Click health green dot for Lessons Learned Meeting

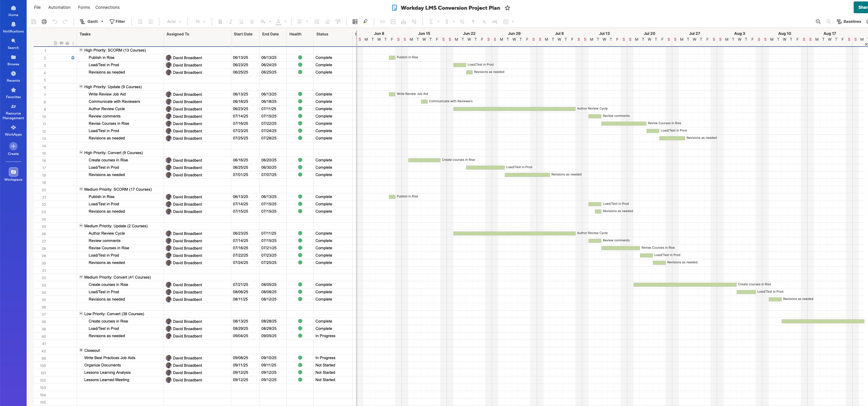(x=300, y=380)
